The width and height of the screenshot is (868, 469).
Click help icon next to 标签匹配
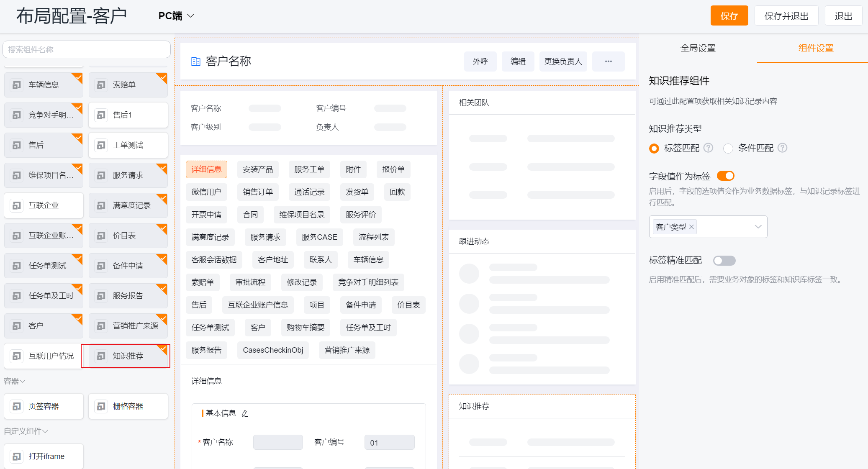(708, 148)
